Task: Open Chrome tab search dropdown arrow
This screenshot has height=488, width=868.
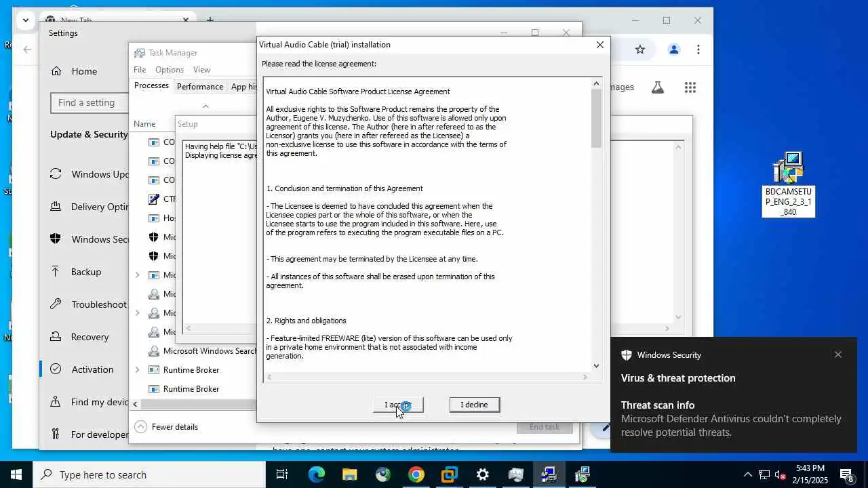Action: pos(25,20)
